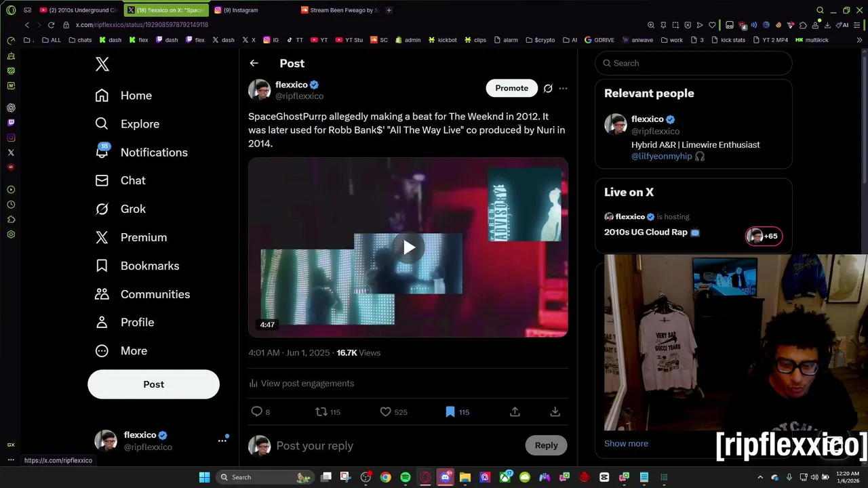Play the post video
This screenshot has width=868, height=488.
click(408, 247)
